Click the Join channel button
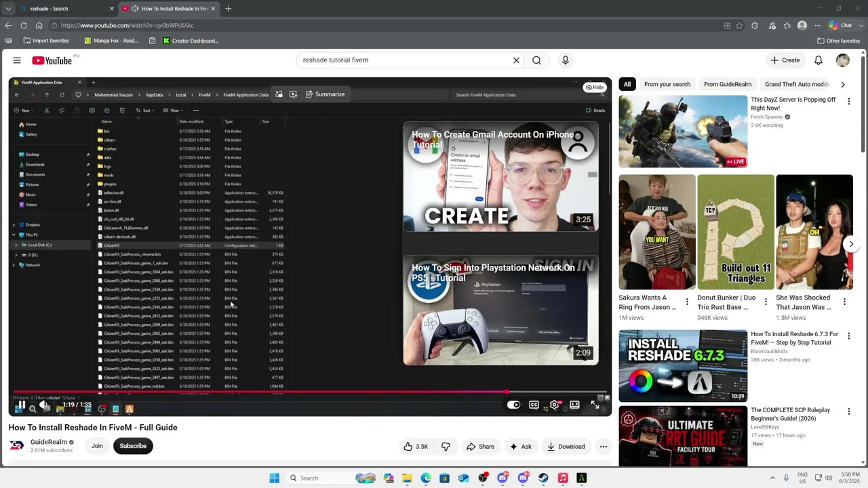 coord(97,446)
